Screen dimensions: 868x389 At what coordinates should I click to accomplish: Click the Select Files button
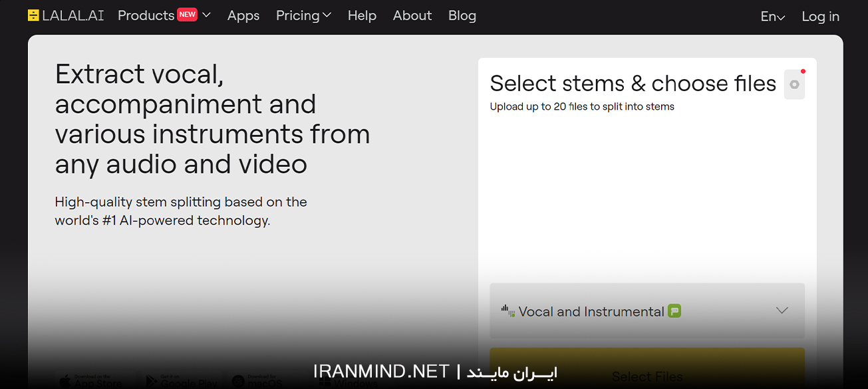coord(647,376)
